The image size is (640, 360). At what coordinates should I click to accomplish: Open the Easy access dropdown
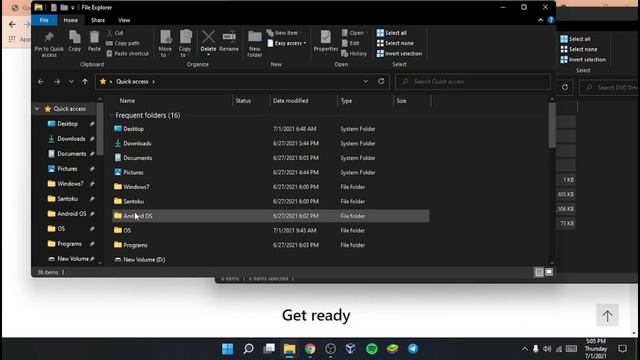click(287, 43)
